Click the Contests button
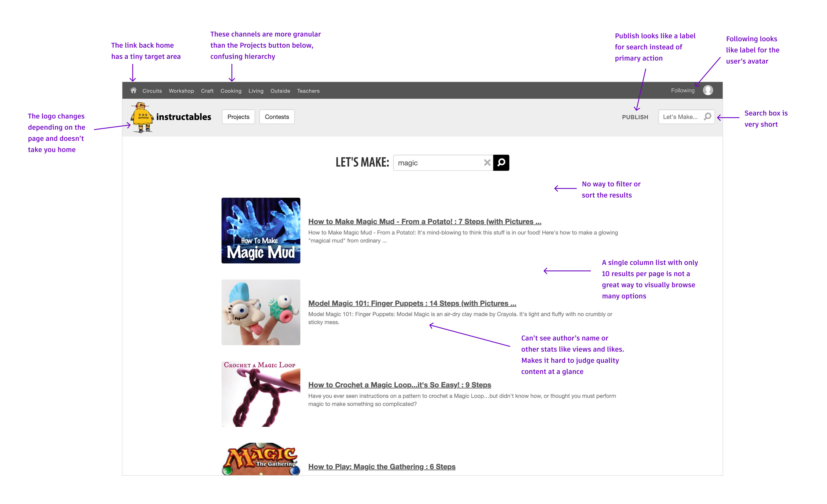Image resolution: width=827 pixels, height=504 pixels. (277, 117)
